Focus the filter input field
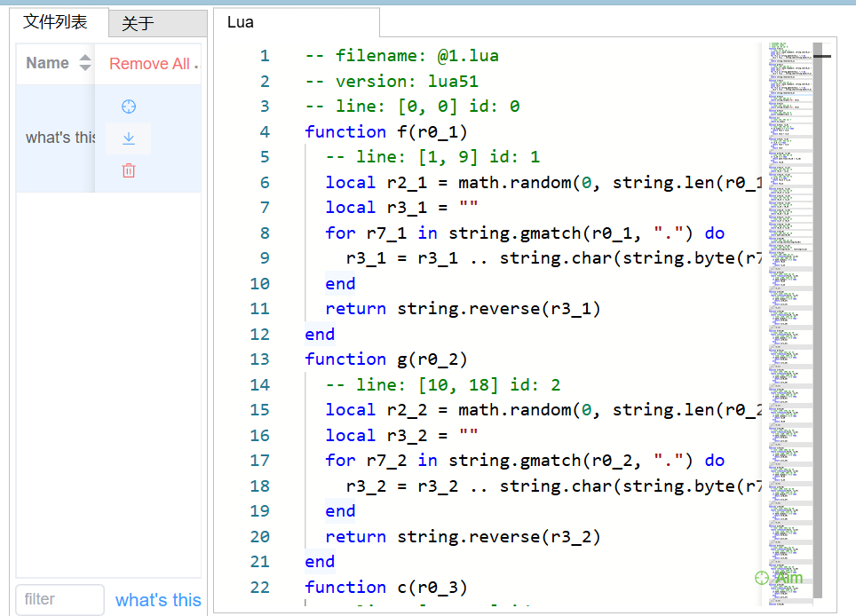Screen dimensions: 856x616 point(60,600)
